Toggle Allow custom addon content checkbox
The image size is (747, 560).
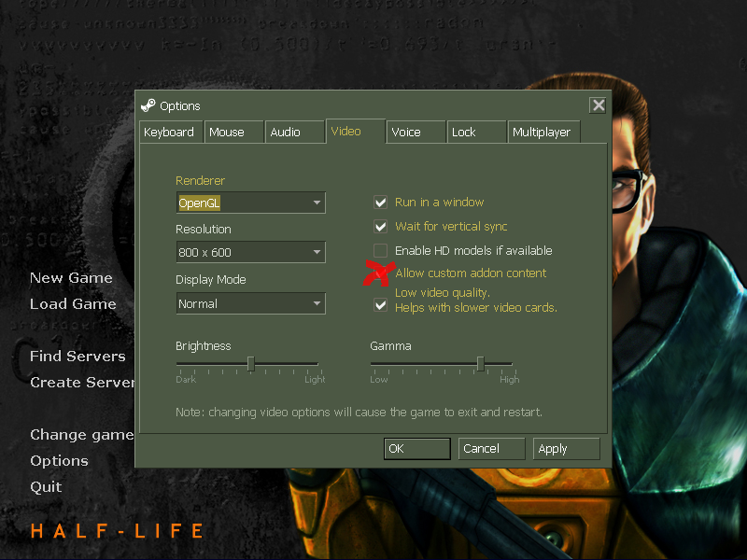tap(380, 273)
